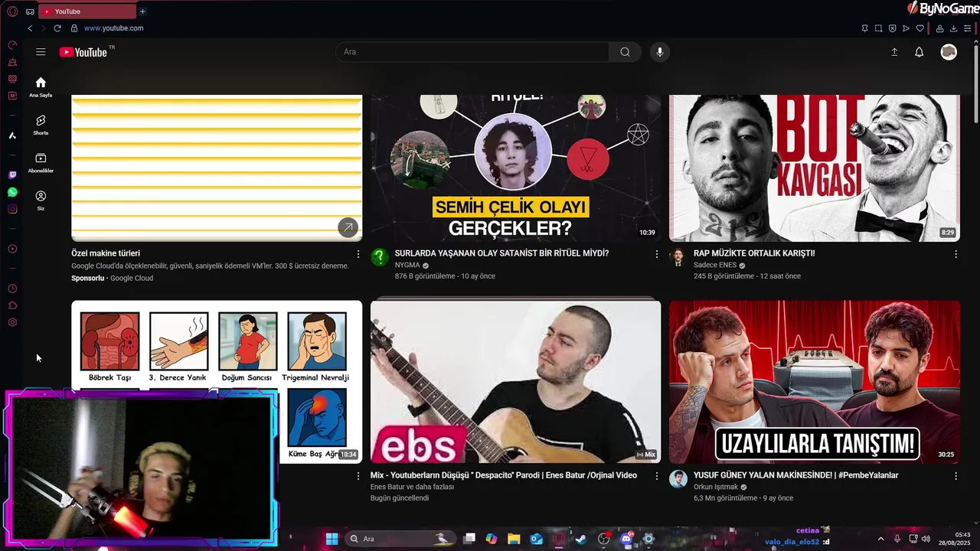
Task: Open File Explorer from the taskbar
Action: (514, 539)
